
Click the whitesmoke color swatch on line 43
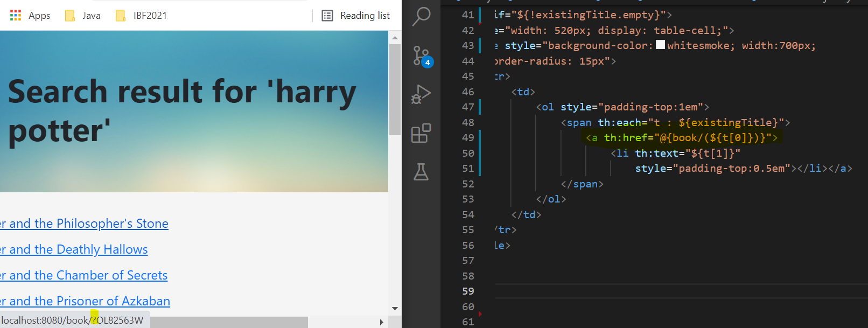(660, 45)
